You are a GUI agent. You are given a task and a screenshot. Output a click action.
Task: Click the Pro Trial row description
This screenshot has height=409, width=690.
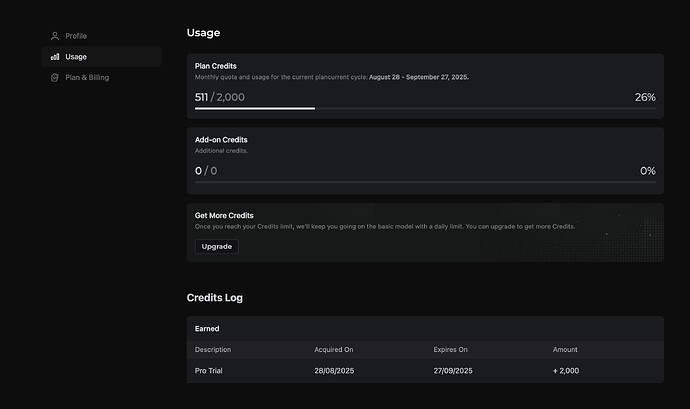click(209, 371)
